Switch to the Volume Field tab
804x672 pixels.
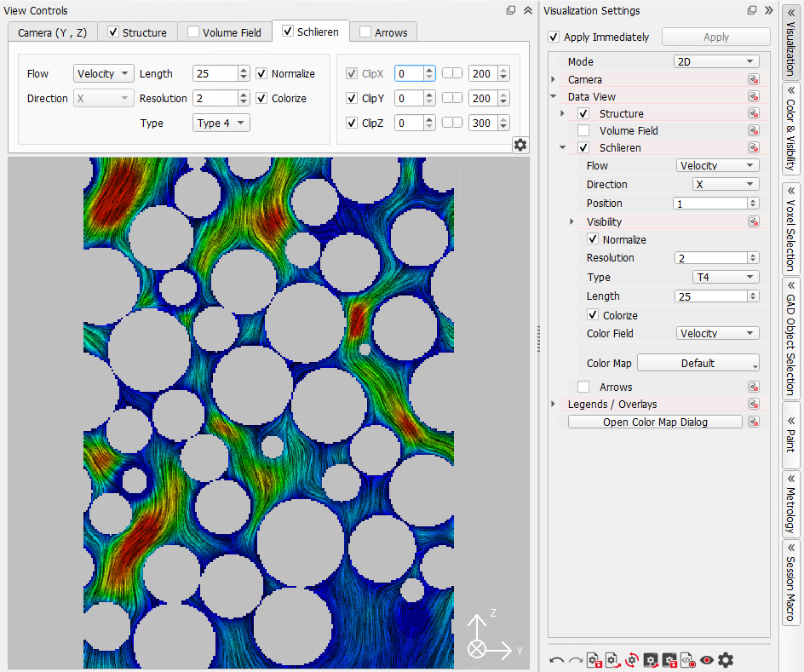tap(225, 32)
